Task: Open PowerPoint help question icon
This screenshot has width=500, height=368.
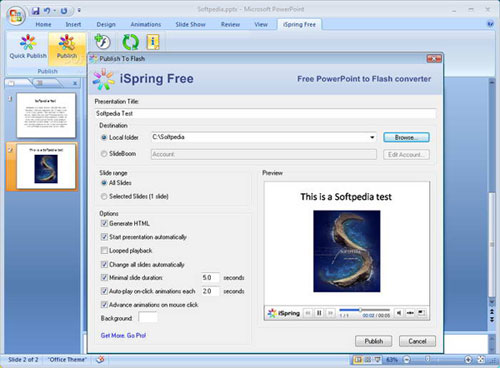Action: (x=490, y=24)
